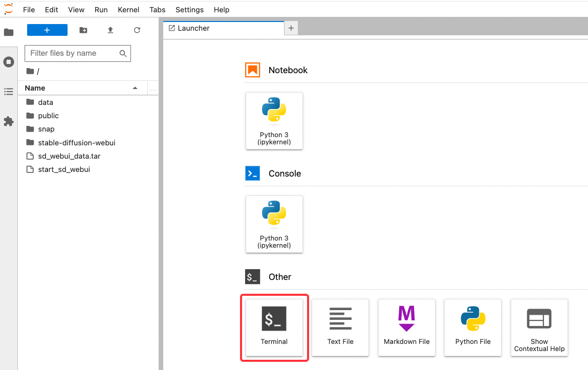The width and height of the screenshot is (588, 370).
Task: Select the snap folder
Action: tap(88, 129)
